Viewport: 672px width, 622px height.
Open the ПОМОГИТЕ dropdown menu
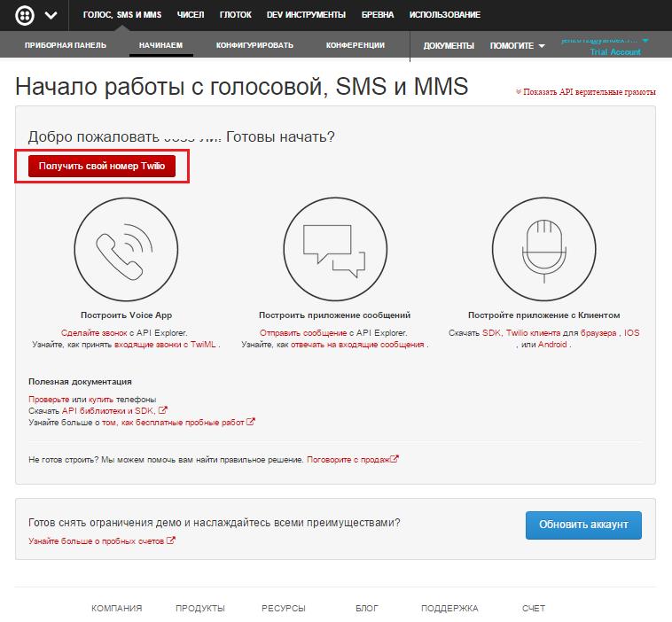516,45
